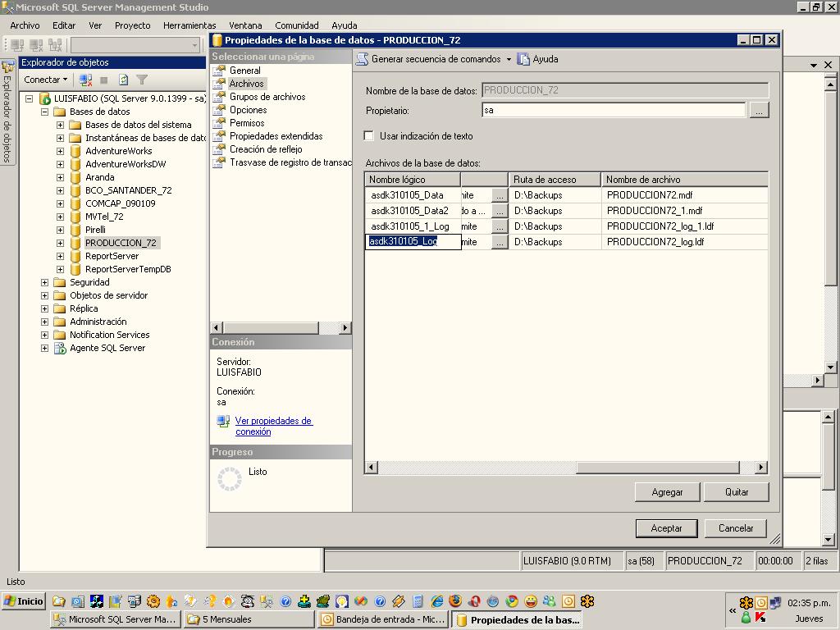The height and width of the screenshot is (630, 840).
Task: Expand the Seguridad folder node
Action: coord(45,282)
